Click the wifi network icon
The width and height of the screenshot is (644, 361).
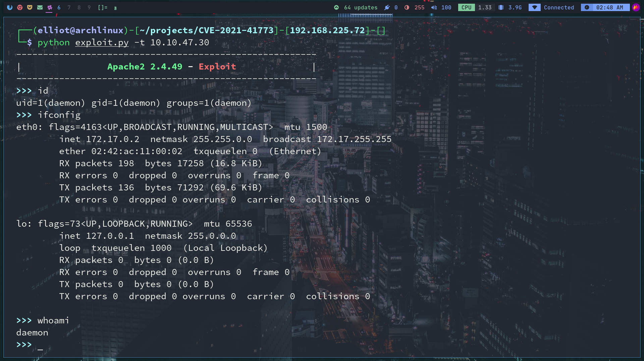coord(535,7)
